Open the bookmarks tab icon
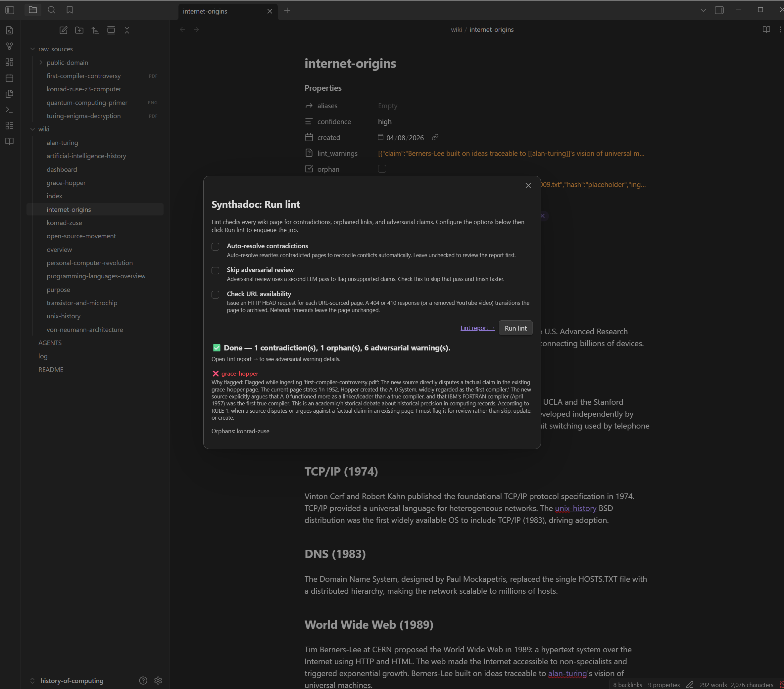This screenshot has width=784, height=689. [70, 10]
